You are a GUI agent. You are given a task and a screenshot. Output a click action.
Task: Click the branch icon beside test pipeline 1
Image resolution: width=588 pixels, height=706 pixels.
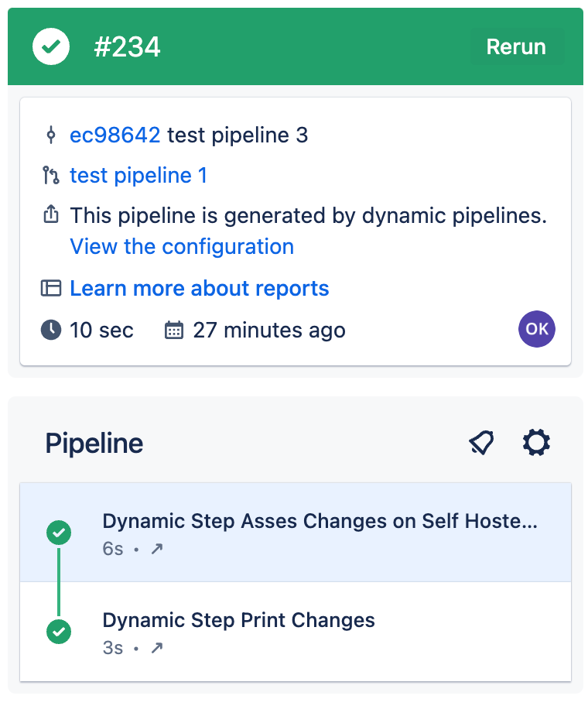51,176
